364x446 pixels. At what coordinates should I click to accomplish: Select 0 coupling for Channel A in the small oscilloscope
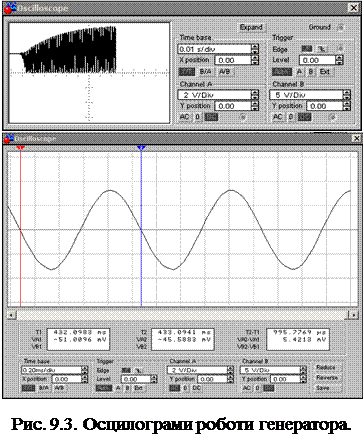(x=197, y=117)
